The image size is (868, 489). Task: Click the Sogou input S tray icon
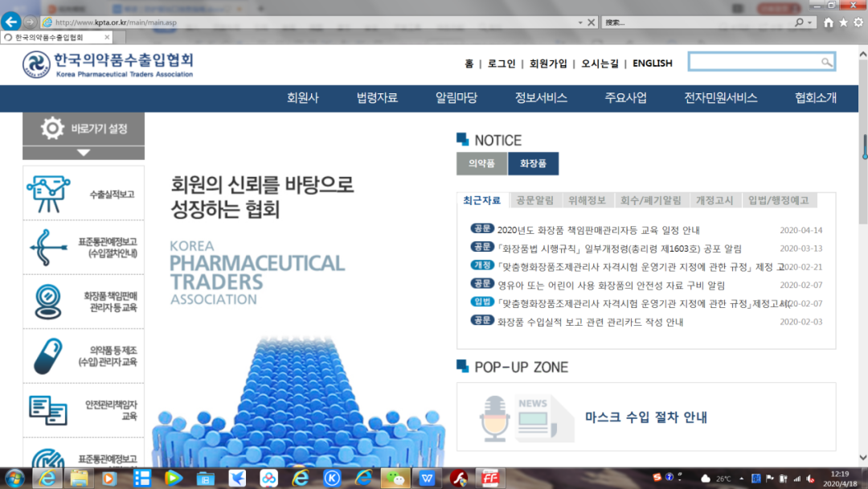pos(657,478)
